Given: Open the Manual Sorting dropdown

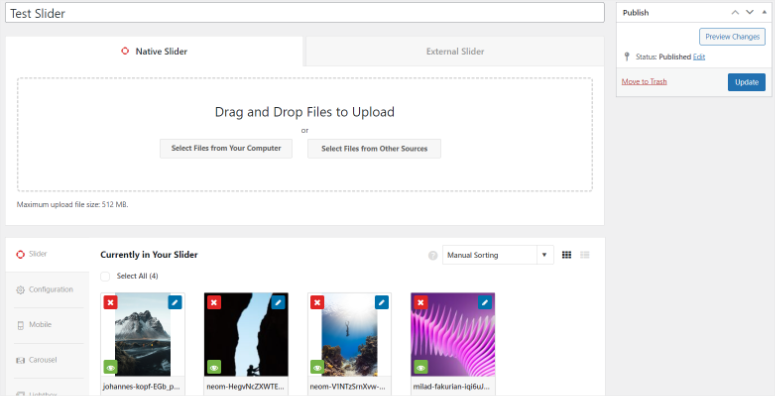Looking at the screenshot, I should (x=498, y=255).
